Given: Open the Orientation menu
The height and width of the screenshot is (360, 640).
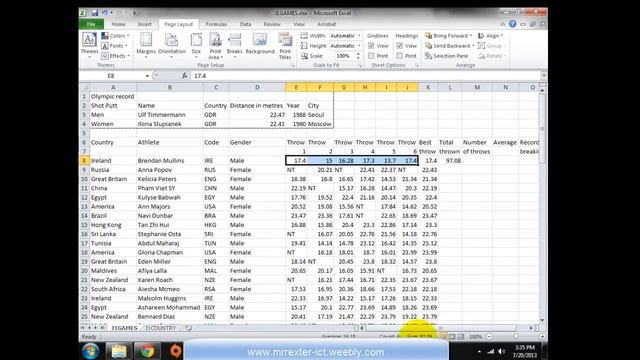Looking at the screenshot, I should pyautogui.click(x=171, y=45).
